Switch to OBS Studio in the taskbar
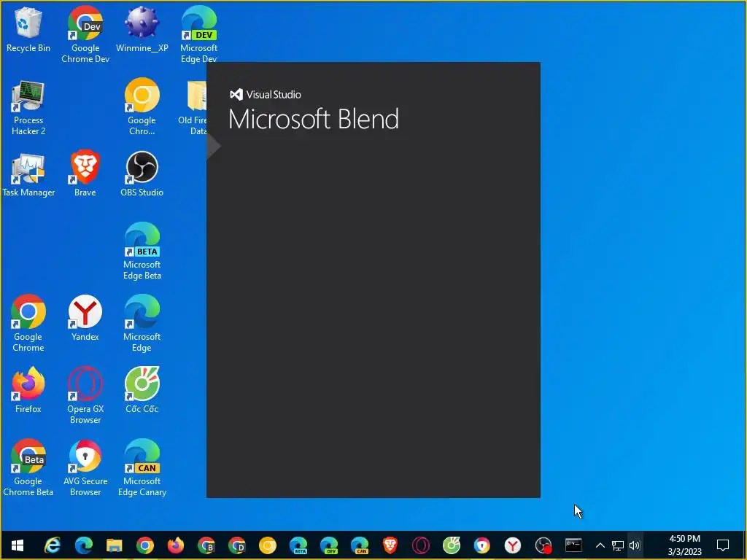Image resolution: width=747 pixels, height=560 pixels. click(x=543, y=545)
